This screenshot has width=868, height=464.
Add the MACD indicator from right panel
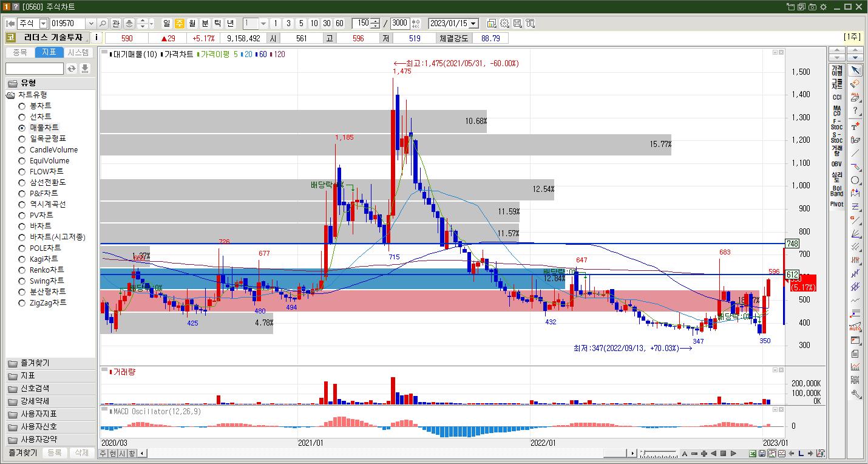(x=837, y=111)
